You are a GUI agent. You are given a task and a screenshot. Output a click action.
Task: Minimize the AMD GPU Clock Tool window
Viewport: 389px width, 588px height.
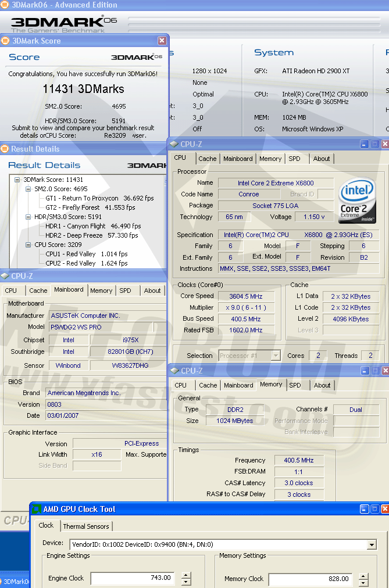click(364, 509)
